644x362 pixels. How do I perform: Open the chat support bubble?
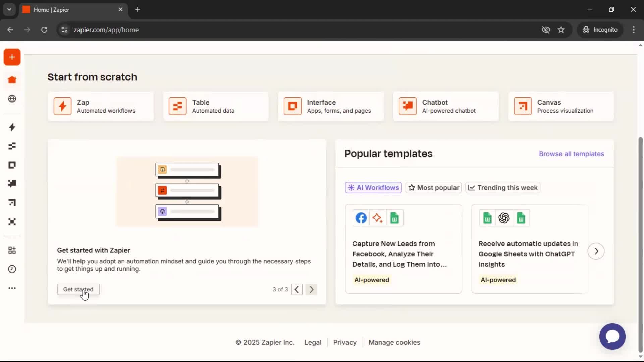(x=612, y=336)
